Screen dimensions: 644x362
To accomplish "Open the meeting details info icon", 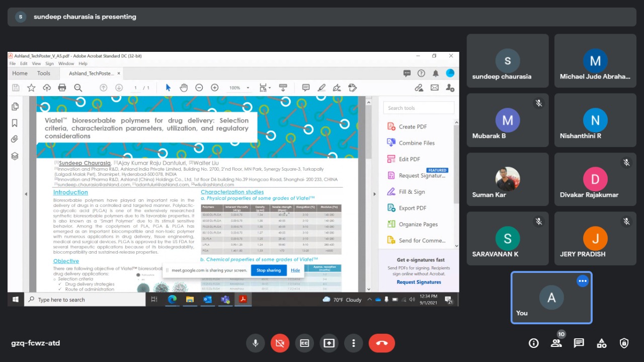I will [534, 343].
